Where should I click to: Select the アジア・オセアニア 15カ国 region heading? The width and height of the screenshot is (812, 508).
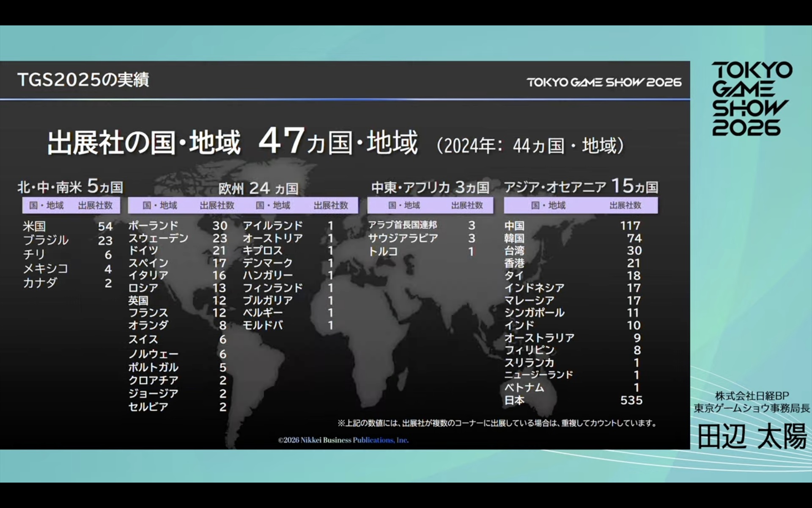[581, 186]
